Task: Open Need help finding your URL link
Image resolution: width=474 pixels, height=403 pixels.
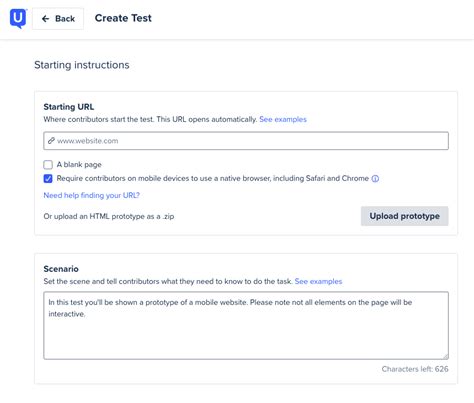Action: (91, 195)
